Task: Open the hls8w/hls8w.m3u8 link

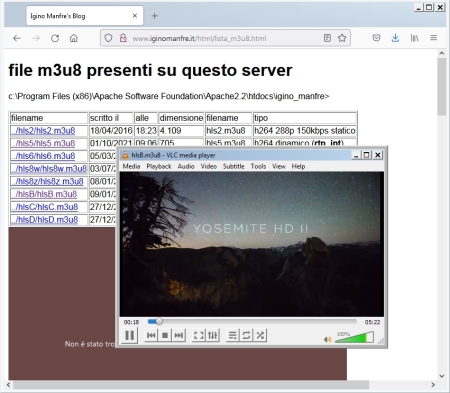Action: 49,169
